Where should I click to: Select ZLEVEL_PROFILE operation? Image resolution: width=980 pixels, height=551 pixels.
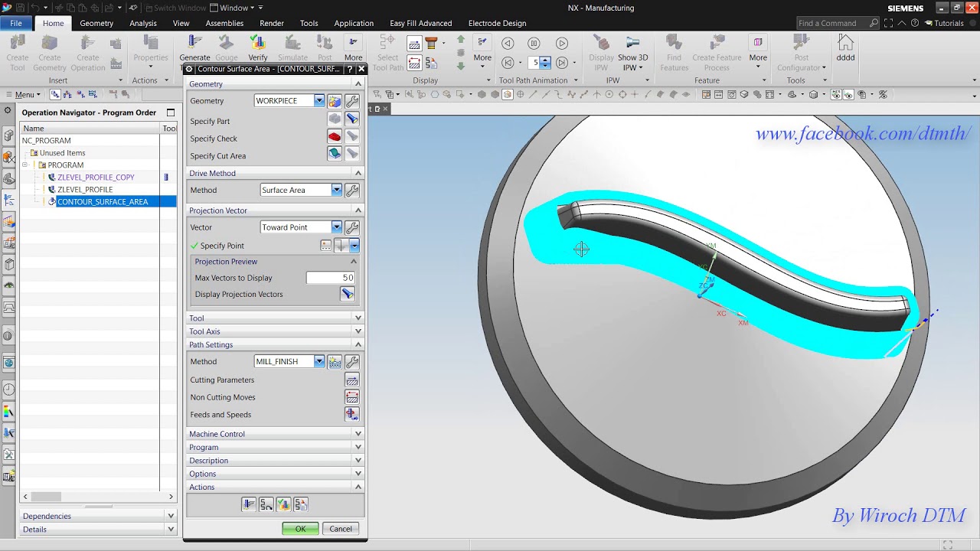(x=84, y=189)
